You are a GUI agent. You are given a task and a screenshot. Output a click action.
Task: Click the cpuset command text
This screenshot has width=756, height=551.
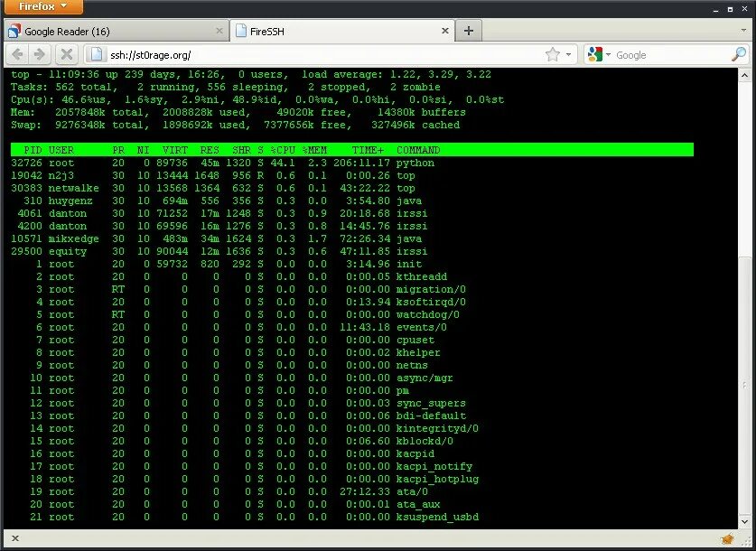point(415,340)
